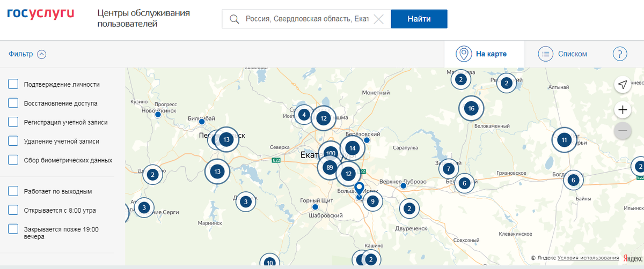This screenshot has width=644, height=269.
Task: Open the cluster marker labeled 11
Action: (x=564, y=140)
